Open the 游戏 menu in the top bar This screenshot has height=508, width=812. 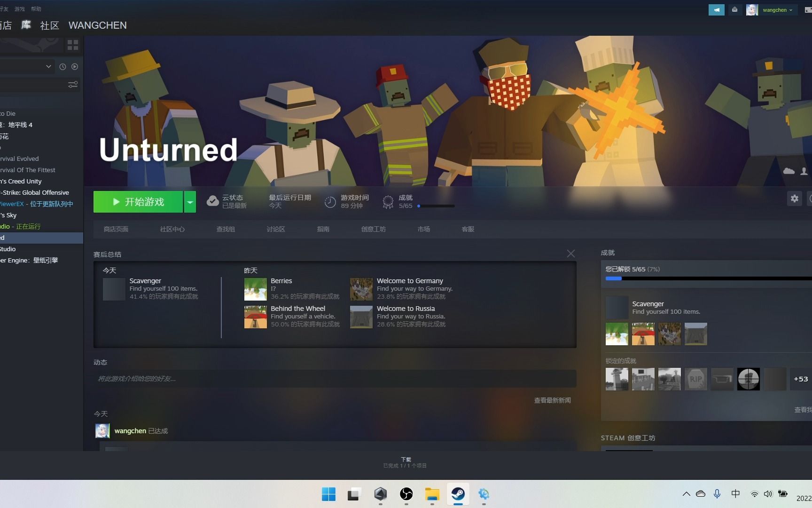coord(20,9)
